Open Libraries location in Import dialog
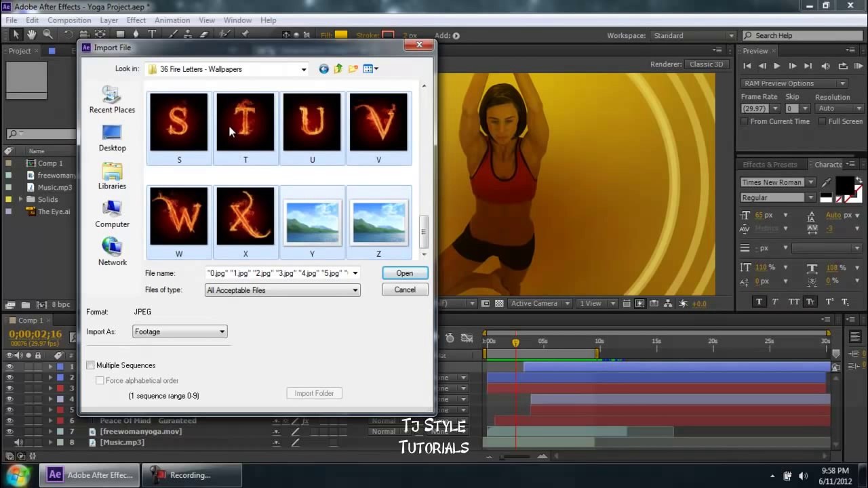The image size is (868, 488). point(112,176)
